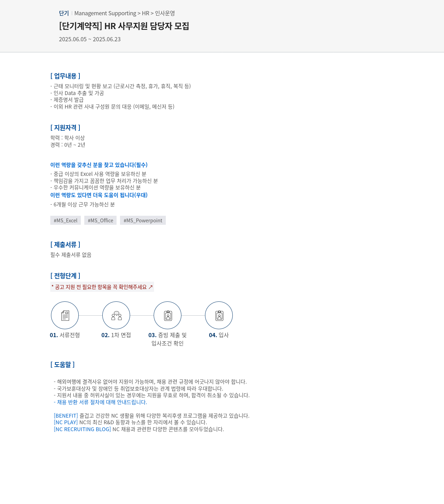The image size is (444, 504).
Task: Select the #MS_Powerpoint tag
Action: [x=143, y=220]
